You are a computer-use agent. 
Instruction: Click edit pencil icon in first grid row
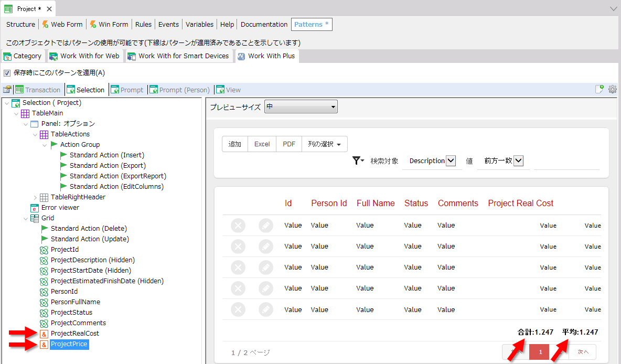coord(266,226)
